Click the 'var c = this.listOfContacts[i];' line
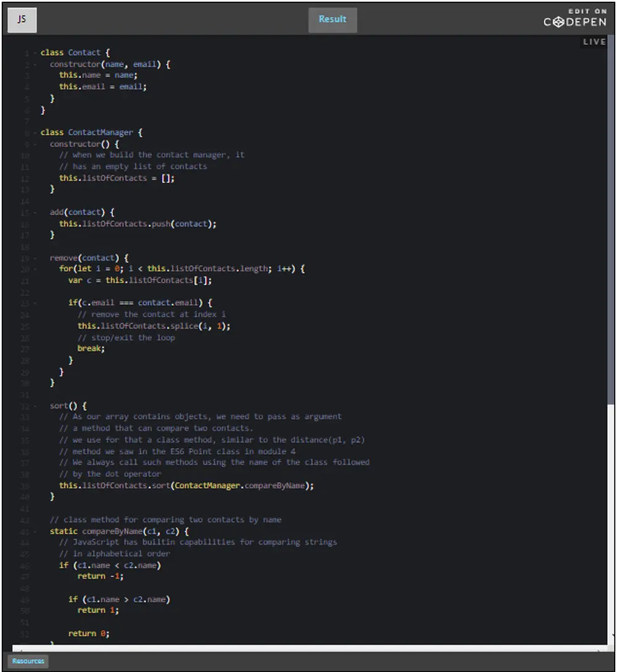The image size is (617, 672). tap(140, 281)
